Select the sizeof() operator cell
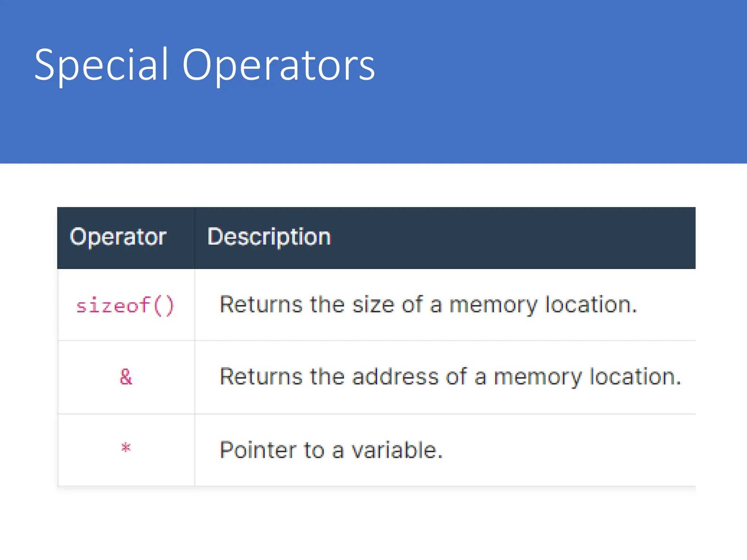Image resolution: width=747 pixels, height=560 pixels. pyautogui.click(x=125, y=305)
